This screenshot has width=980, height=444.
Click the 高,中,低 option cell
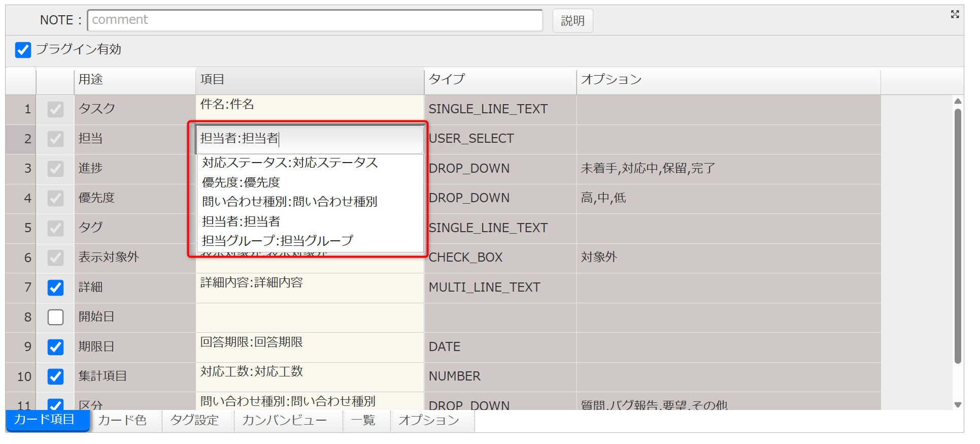pyautogui.click(x=728, y=198)
